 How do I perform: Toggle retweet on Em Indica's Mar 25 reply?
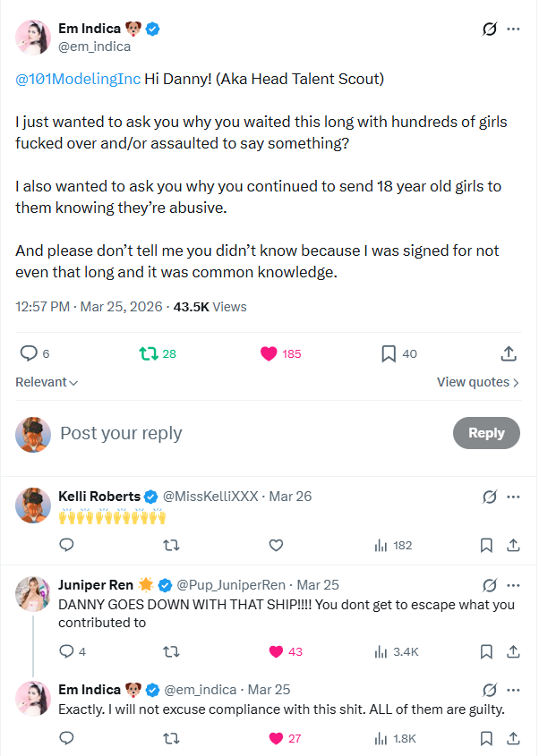coord(170,738)
